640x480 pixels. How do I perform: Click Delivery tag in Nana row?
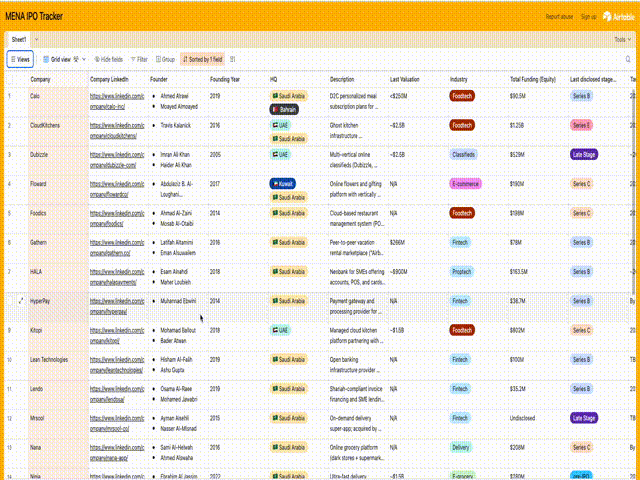pos(460,447)
